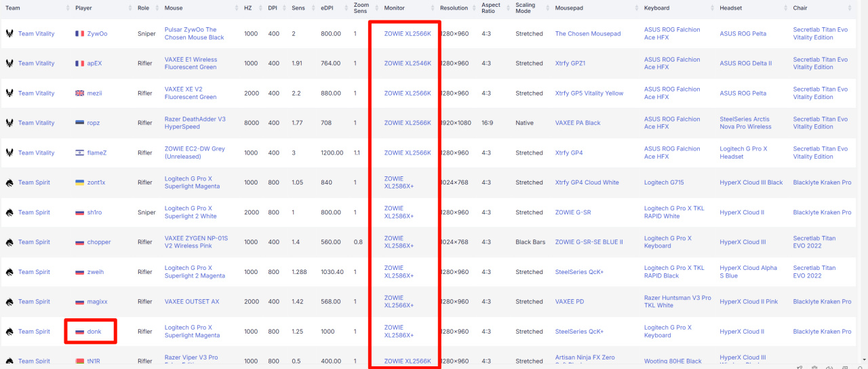Open Xtrfy GP5 Vitality Yellow mousepad link
This screenshot has height=369, width=868.
click(589, 93)
